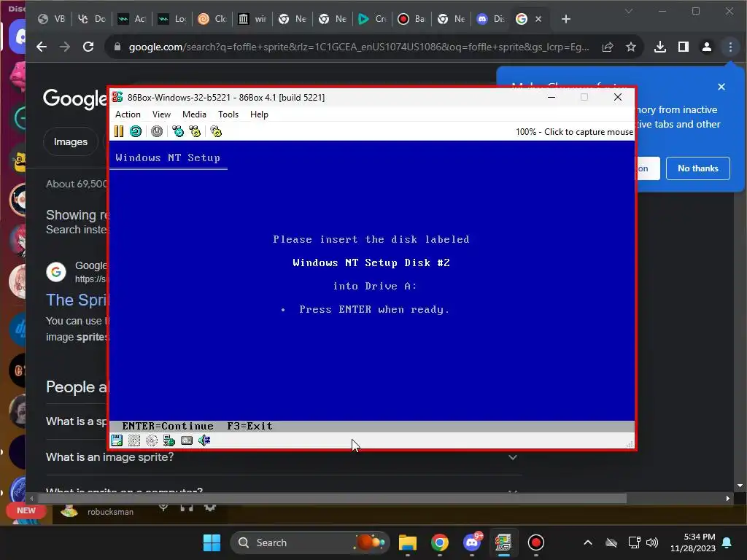
Task: Send Ctrl+Alt+Del via 86Box toolbar icon
Action: [178, 131]
